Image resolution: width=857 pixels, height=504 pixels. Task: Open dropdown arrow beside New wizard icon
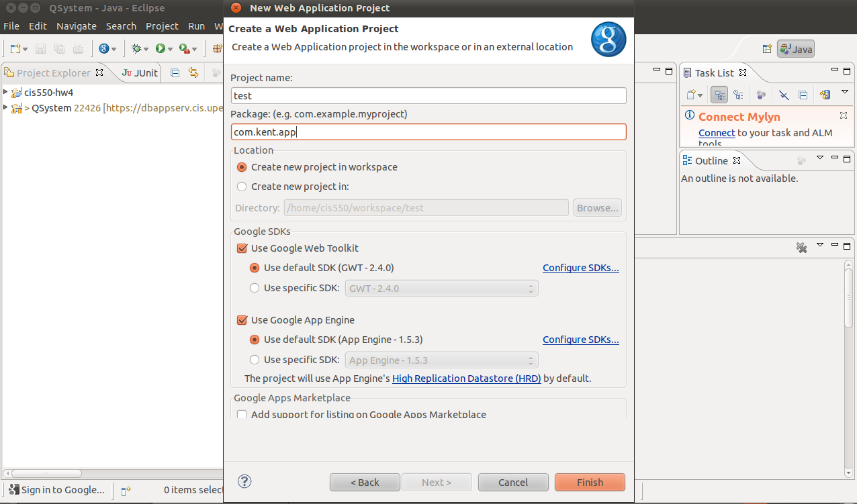[26, 49]
